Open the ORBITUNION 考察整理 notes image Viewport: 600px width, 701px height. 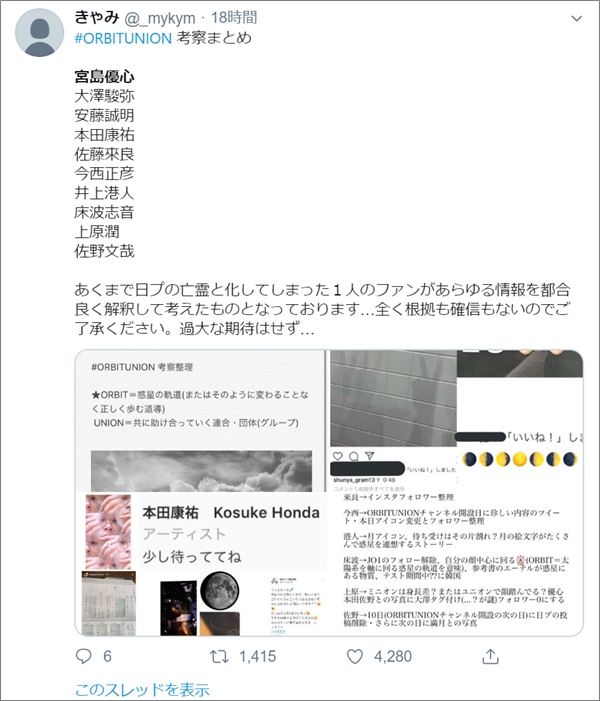(x=201, y=421)
